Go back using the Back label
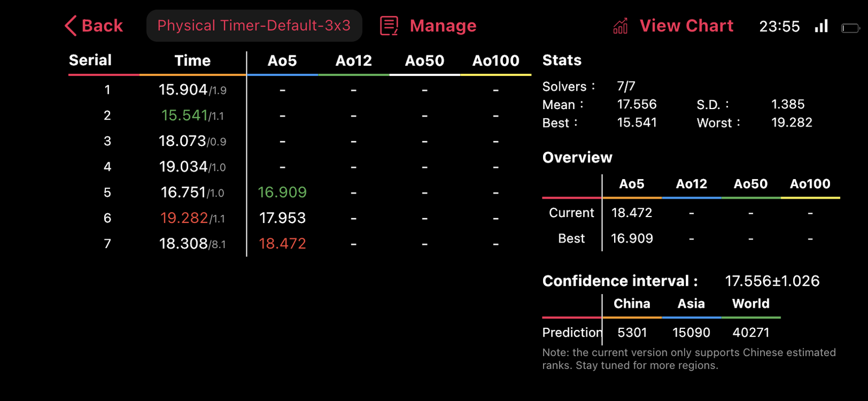 click(x=102, y=26)
